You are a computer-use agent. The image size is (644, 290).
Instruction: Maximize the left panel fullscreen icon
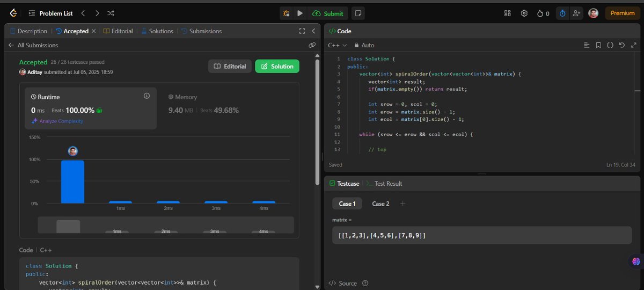click(302, 31)
